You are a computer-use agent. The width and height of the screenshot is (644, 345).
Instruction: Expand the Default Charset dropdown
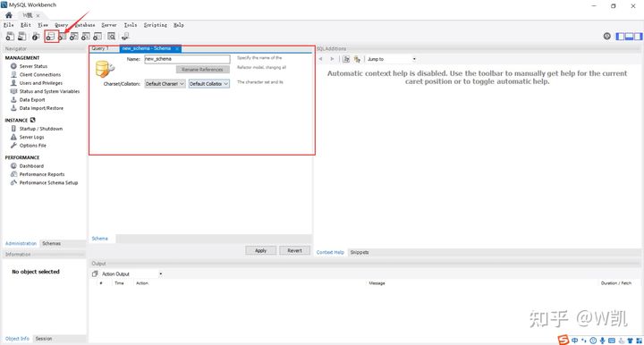pos(165,84)
